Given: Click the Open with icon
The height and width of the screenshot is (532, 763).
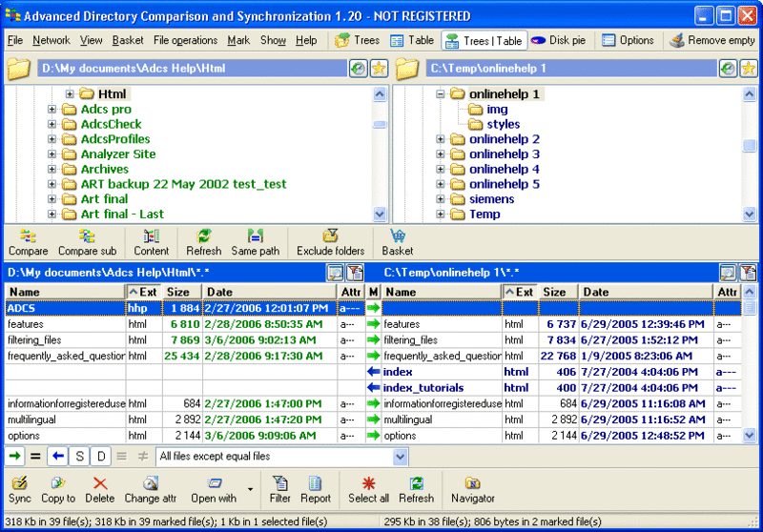Looking at the screenshot, I should [x=214, y=482].
